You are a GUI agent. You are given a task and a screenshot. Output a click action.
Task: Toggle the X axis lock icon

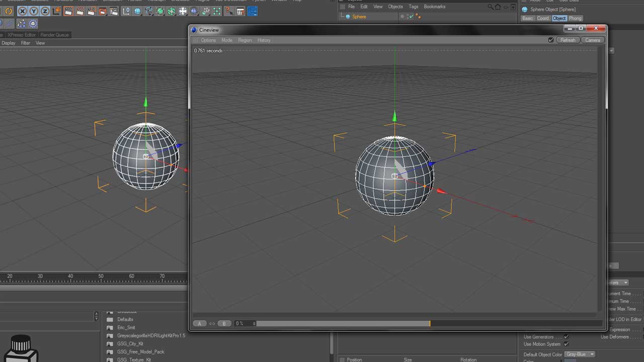coord(22,11)
